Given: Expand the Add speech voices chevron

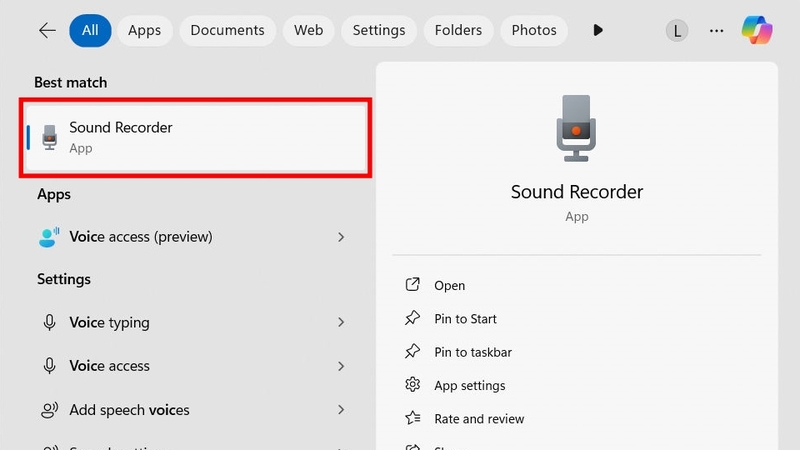Looking at the screenshot, I should tap(341, 410).
